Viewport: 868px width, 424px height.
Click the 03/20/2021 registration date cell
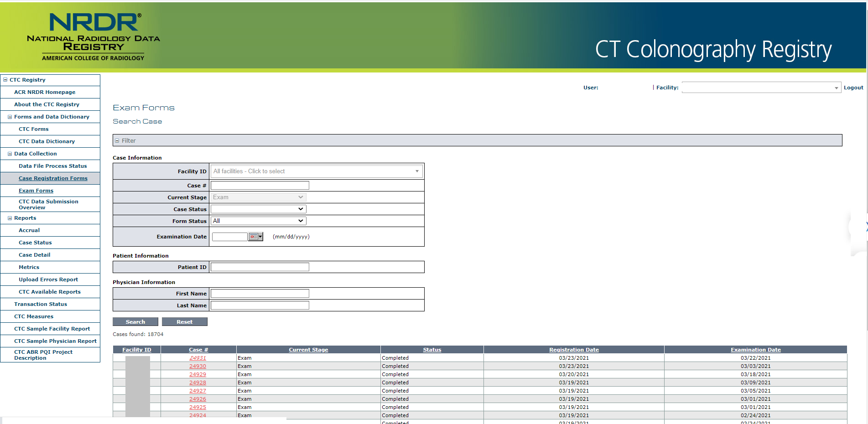574,374
